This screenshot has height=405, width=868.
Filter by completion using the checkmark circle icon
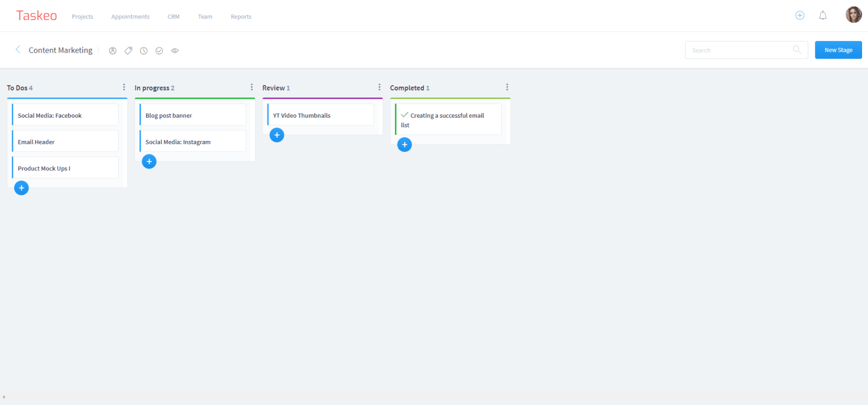click(x=159, y=50)
